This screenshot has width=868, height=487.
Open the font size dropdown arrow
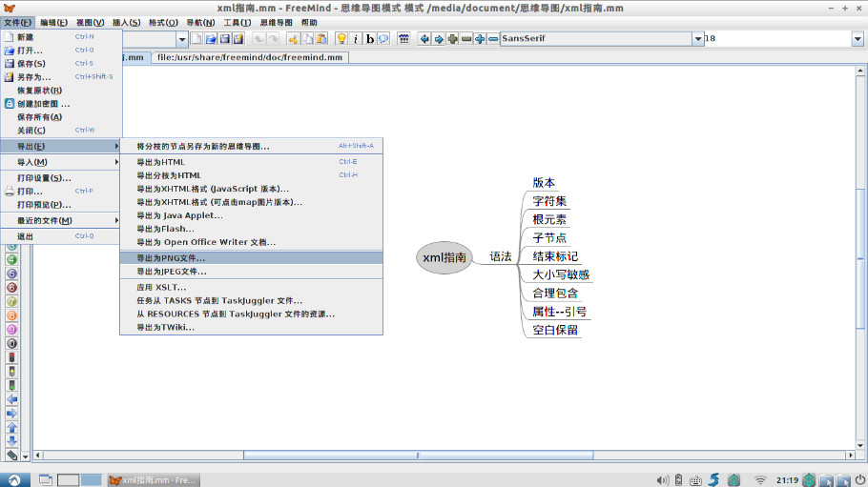point(858,38)
